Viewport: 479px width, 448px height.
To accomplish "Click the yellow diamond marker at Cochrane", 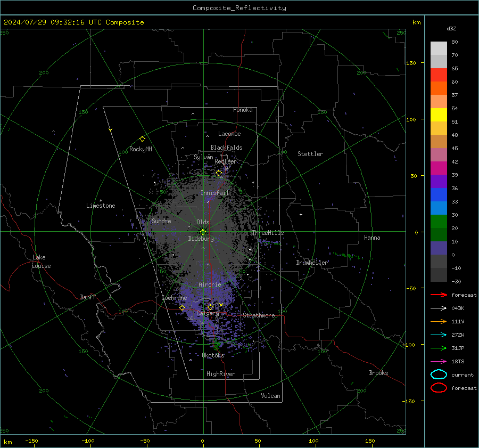I will coord(182,307).
